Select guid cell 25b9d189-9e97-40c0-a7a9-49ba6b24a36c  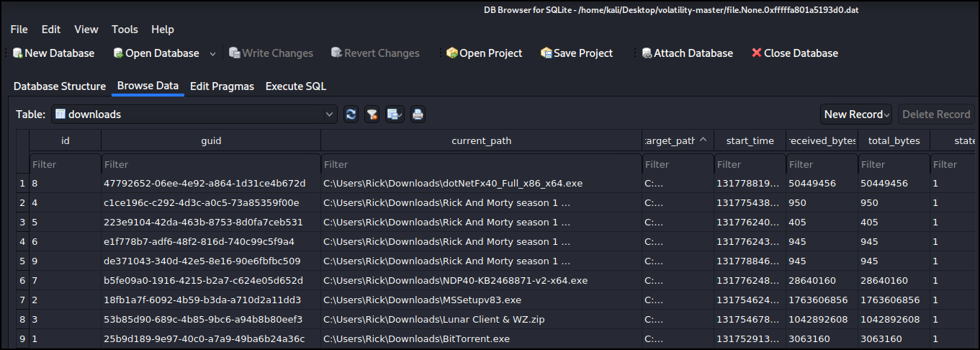(211, 339)
